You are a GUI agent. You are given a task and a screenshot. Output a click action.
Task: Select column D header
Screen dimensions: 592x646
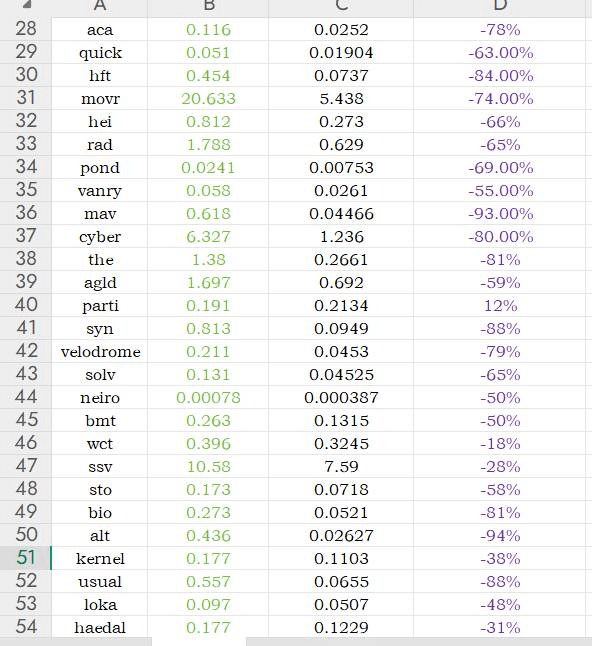point(500,6)
